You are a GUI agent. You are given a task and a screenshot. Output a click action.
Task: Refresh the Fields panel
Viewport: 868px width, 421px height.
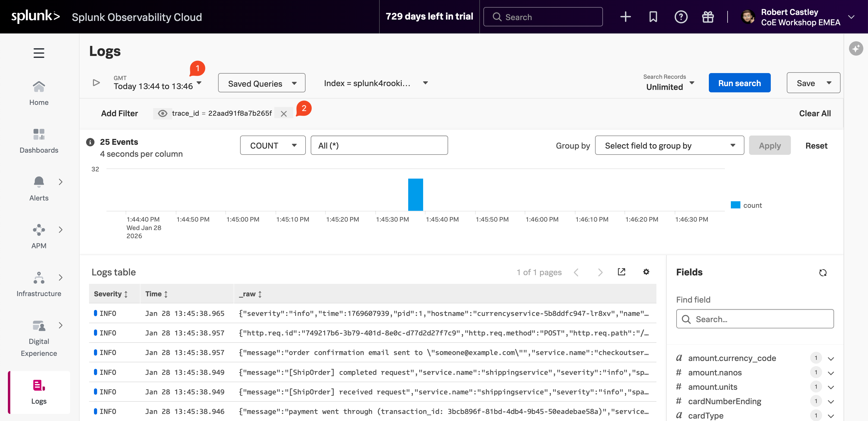[823, 272]
